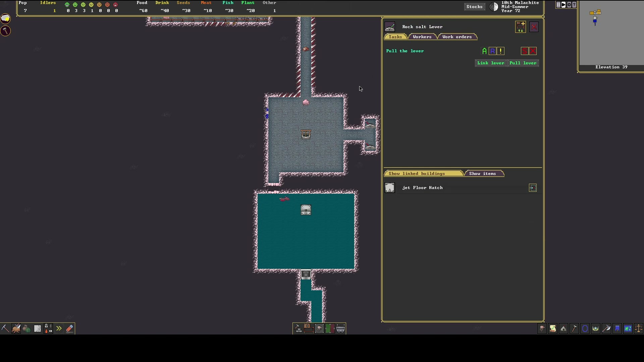This screenshot has height=362, width=644.
Task: Pause the game with pause button
Action: point(558,5)
